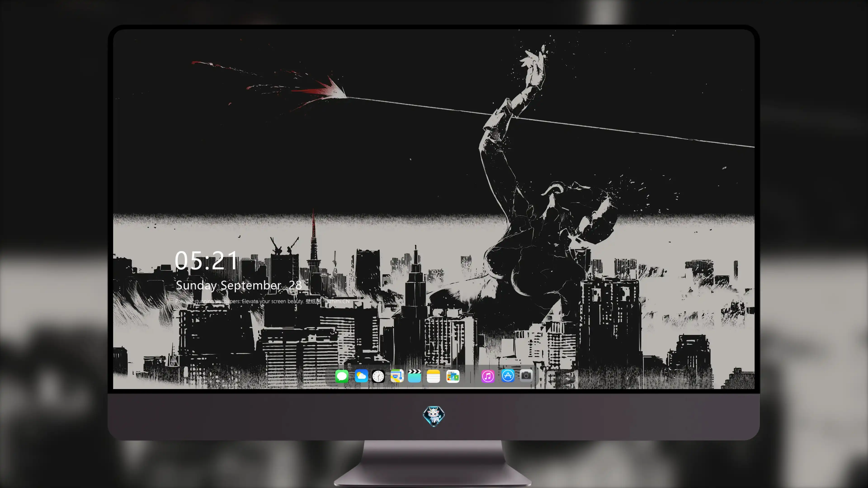Open the Maps app in the dock
Viewport: 868px width, 488px height.
tap(397, 376)
